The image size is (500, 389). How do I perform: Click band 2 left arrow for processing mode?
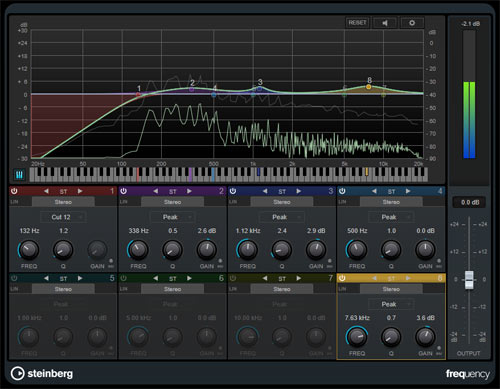(156, 191)
